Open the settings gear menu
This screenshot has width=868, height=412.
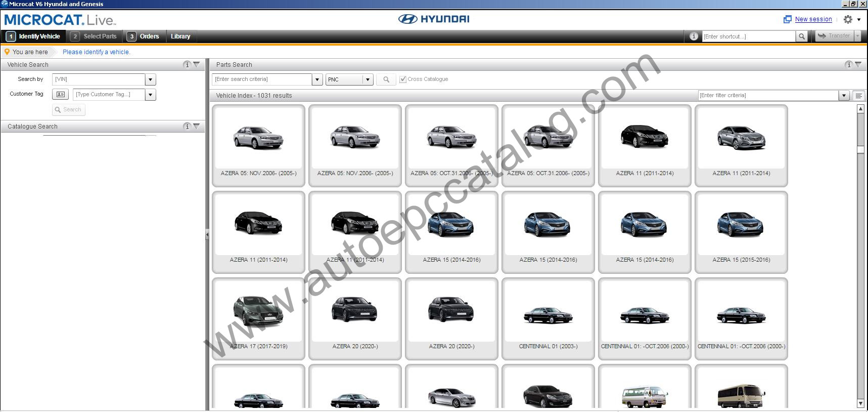[848, 19]
